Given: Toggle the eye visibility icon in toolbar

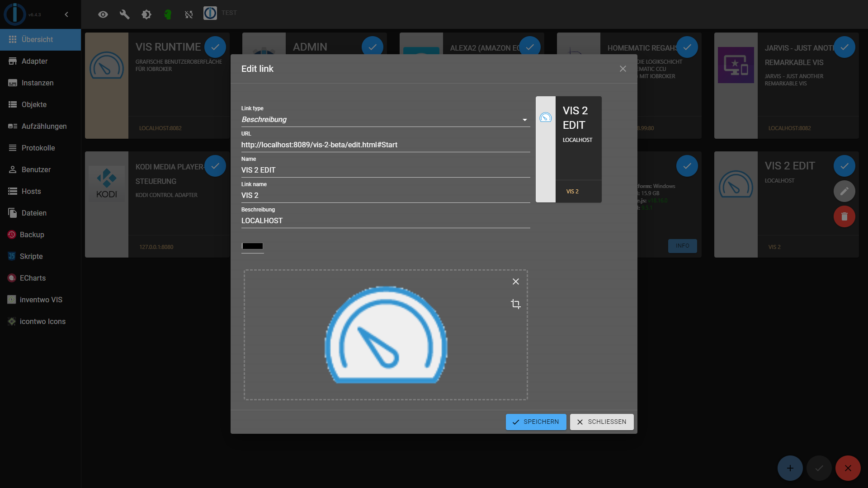Looking at the screenshot, I should coord(103,14).
